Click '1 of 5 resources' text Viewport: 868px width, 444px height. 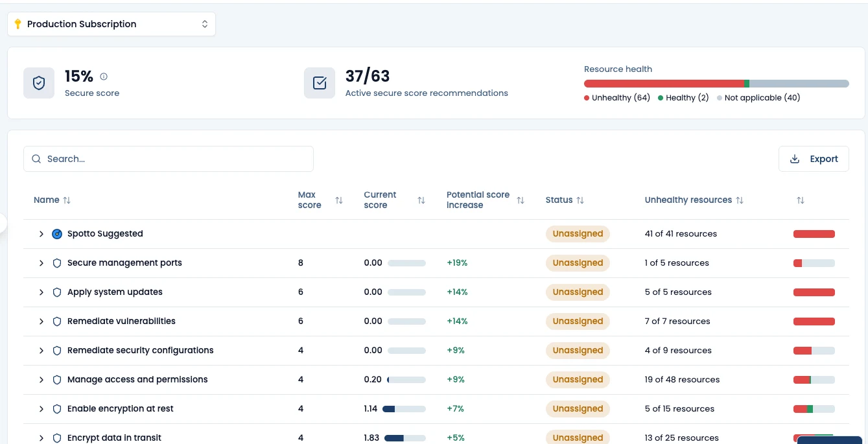click(677, 263)
